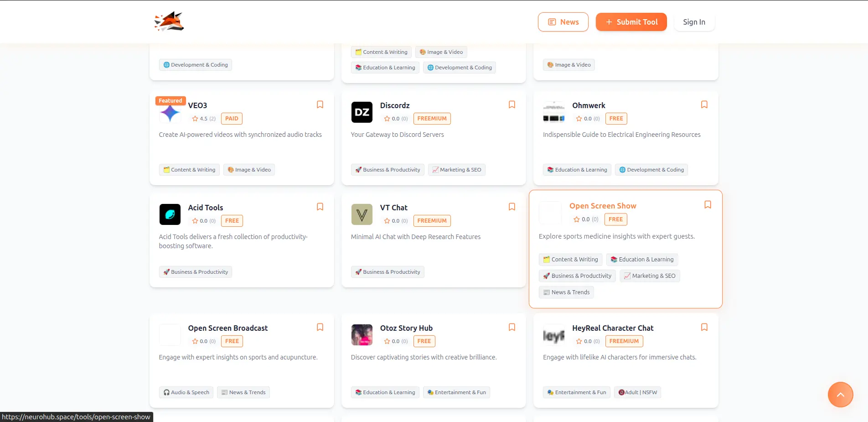Open the News page
The width and height of the screenshot is (868, 422).
563,22
